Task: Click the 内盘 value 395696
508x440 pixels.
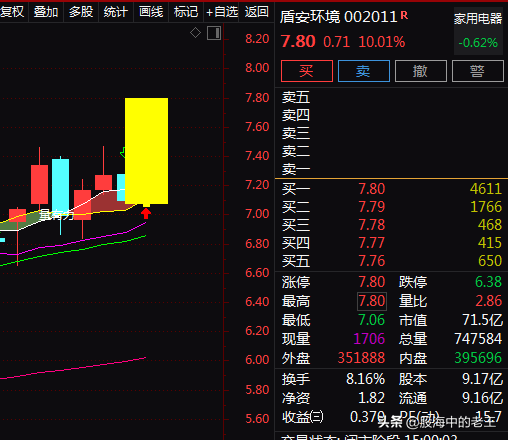Action: (x=478, y=358)
